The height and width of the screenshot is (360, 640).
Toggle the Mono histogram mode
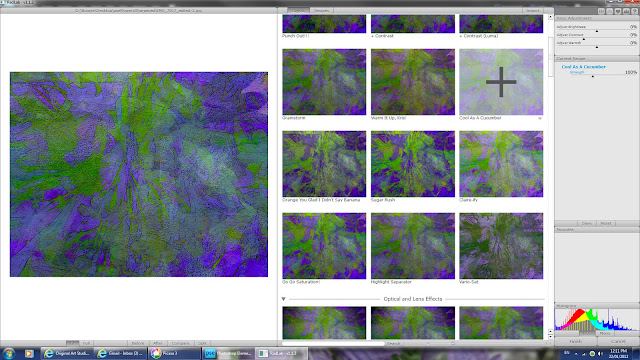coord(604,333)
